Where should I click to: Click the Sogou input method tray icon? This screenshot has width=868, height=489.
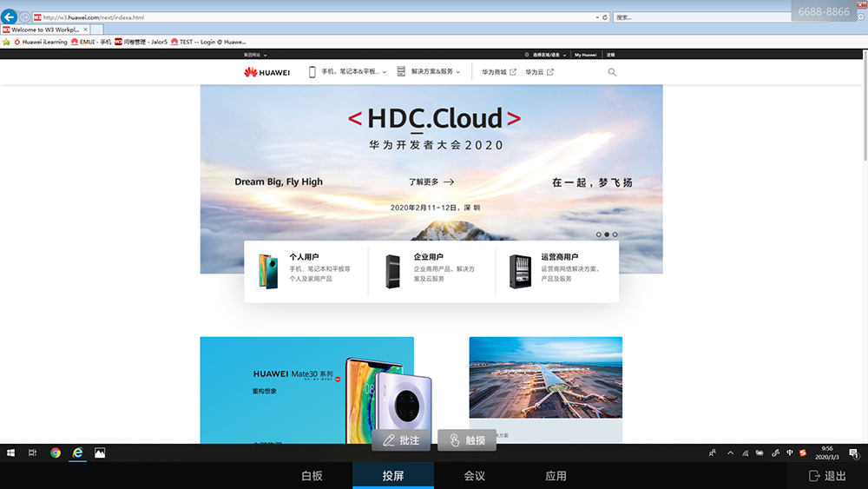(x=803, y=453)
